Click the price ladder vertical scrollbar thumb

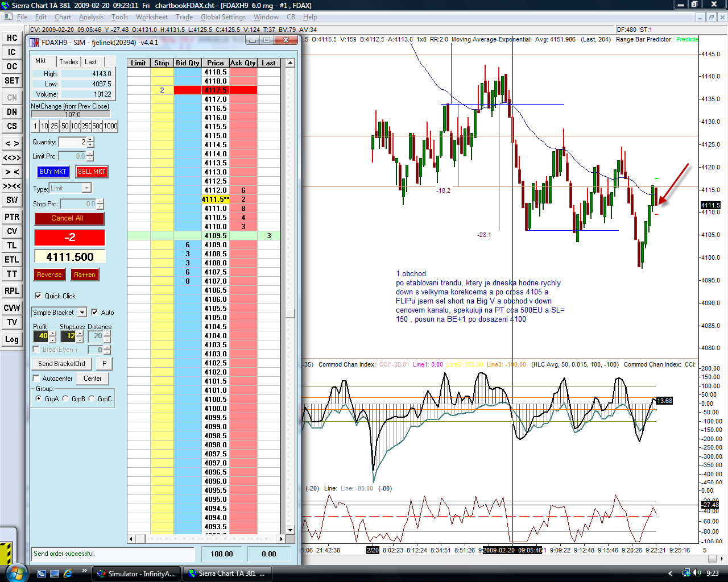(290, 313)
